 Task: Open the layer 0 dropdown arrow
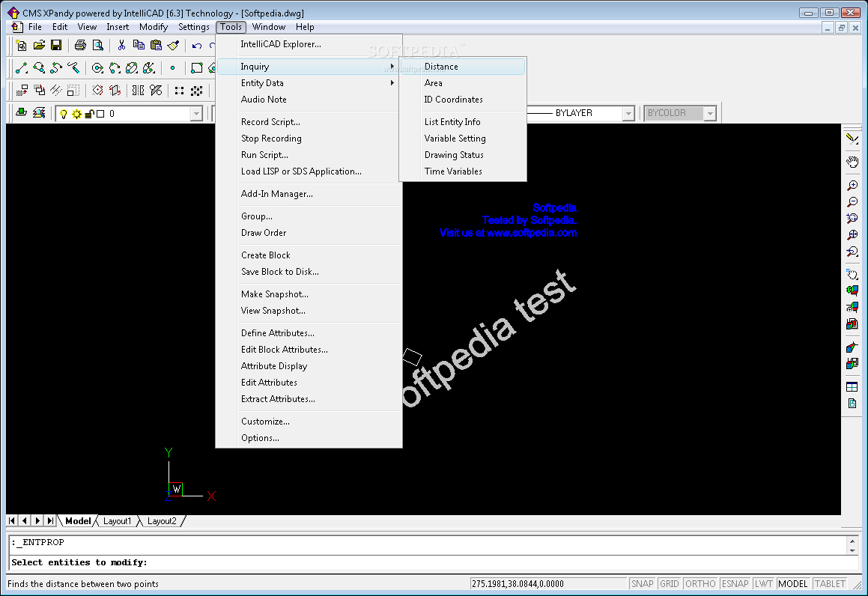[196, 114]
